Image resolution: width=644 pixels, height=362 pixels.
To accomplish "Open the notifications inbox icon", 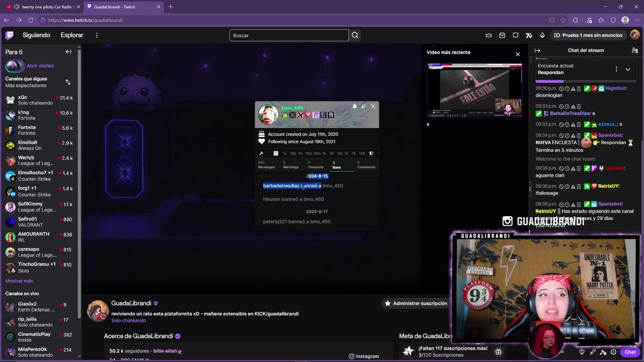I will click(x=502, y=35).
